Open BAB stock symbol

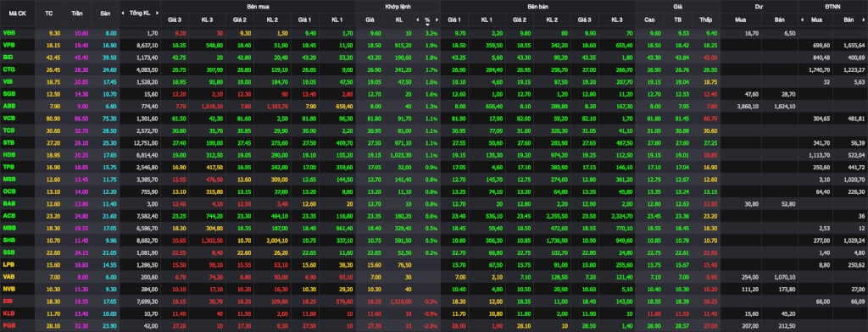pos(8,202)
